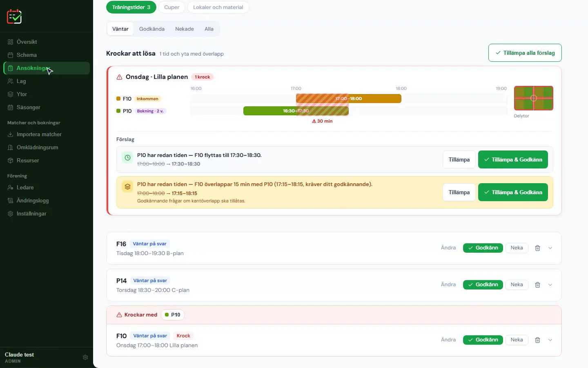Deny the P14 application with Neka

(517, 285)
